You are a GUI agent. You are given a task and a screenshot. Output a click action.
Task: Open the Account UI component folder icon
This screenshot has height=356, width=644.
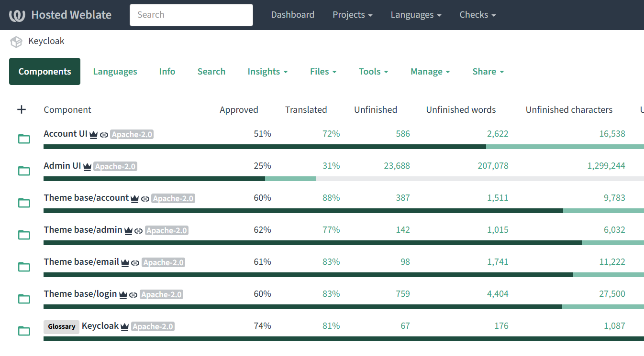[x=23, y=139]
